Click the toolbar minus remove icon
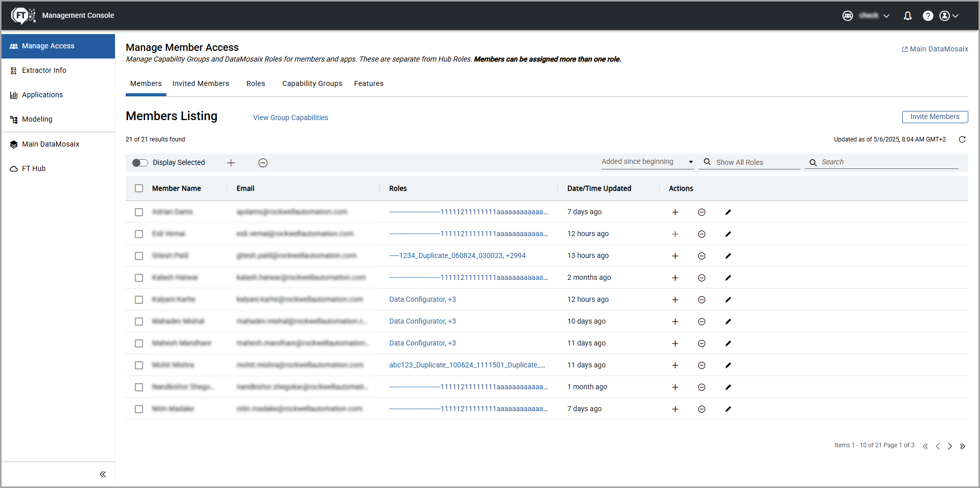 coord(263,163)
